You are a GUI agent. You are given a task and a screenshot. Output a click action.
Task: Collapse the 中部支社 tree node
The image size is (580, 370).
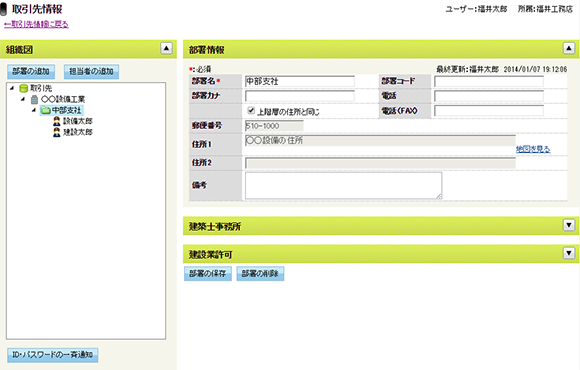[x=34, y=110]
